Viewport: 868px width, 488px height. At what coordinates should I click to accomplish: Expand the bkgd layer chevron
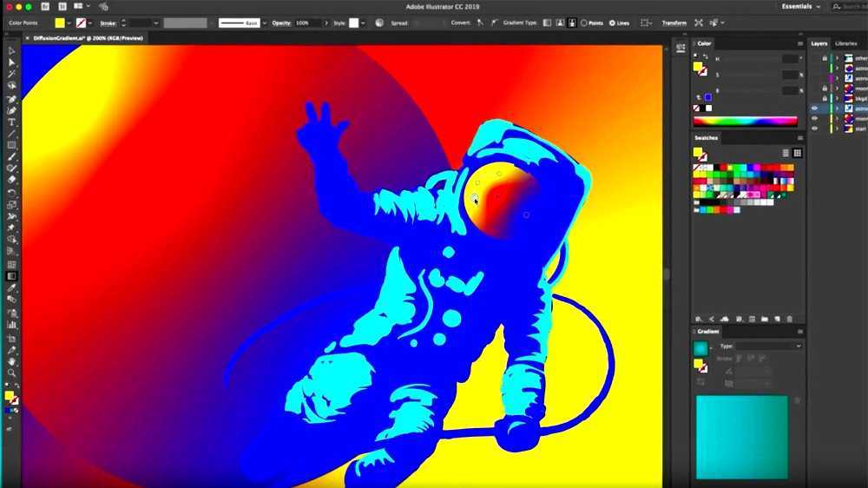click(x=837, y=99)
